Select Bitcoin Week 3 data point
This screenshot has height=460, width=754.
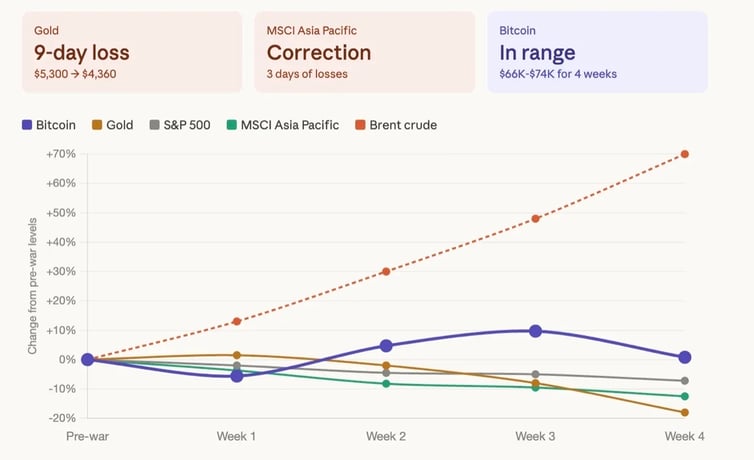[x=535, y=331]
